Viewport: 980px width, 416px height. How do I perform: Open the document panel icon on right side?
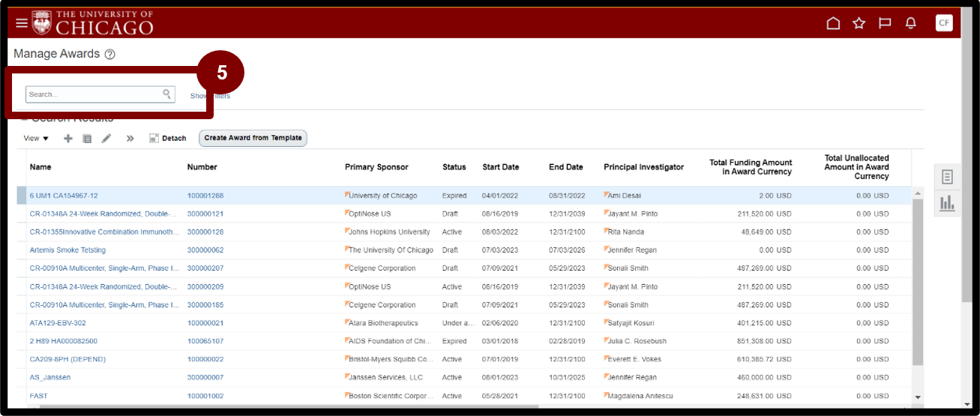point(947,177)
